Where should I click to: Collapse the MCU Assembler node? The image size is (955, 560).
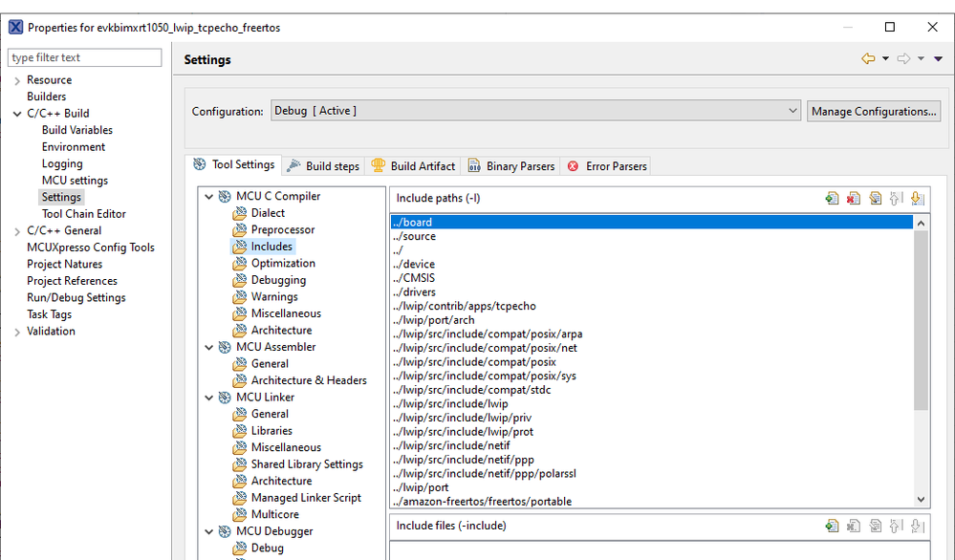click(x=209, y=347)
